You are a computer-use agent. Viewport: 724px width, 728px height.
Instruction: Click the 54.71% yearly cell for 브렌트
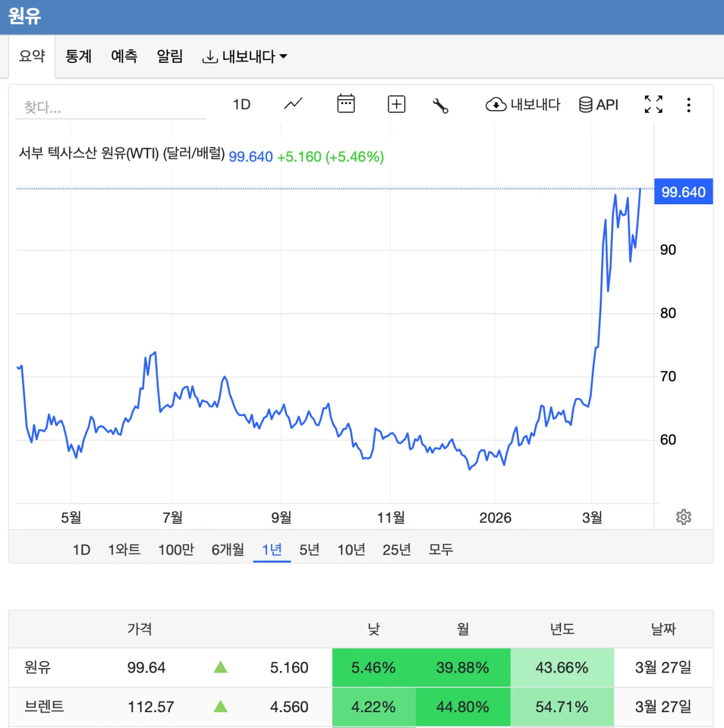point(562,707)
